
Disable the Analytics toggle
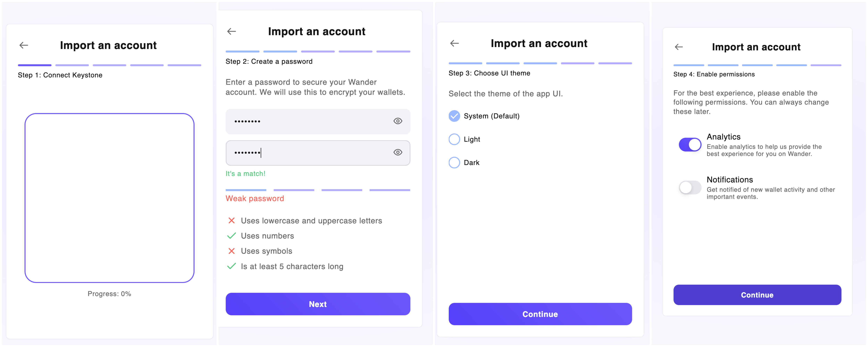click(x=690, y=145)
